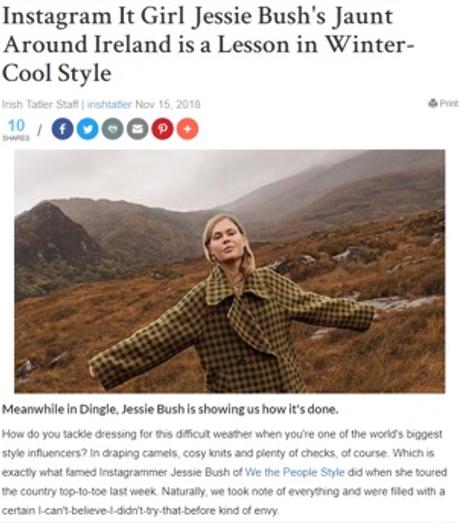
Task: Open the We the People Style link
Action: click(x=295, y=472)
